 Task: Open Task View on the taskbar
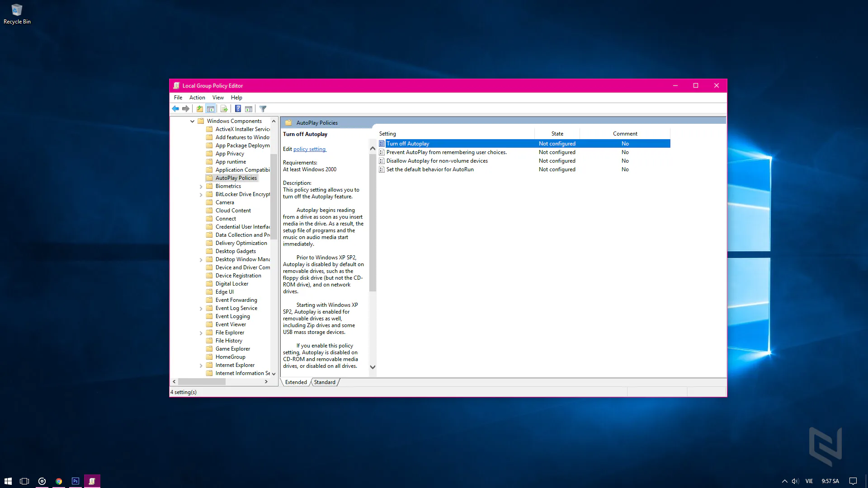click(x=24, y=481)
